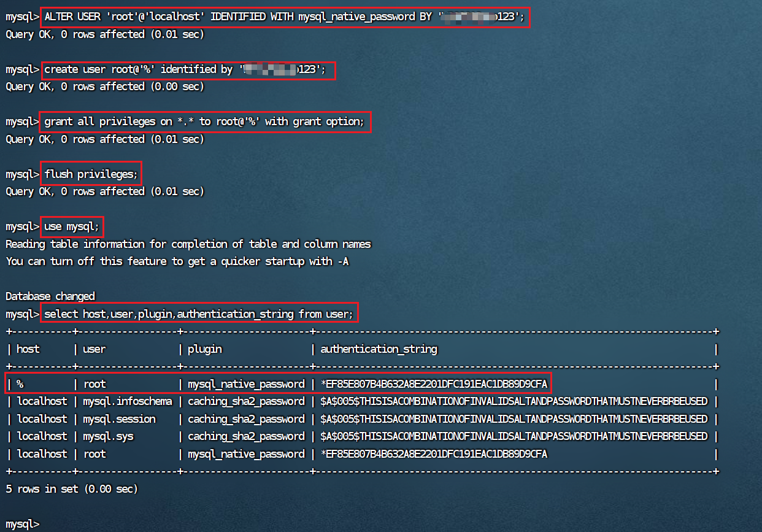
Task: Click the "mysql.sys" user cell
Action: tap(109, 436)
